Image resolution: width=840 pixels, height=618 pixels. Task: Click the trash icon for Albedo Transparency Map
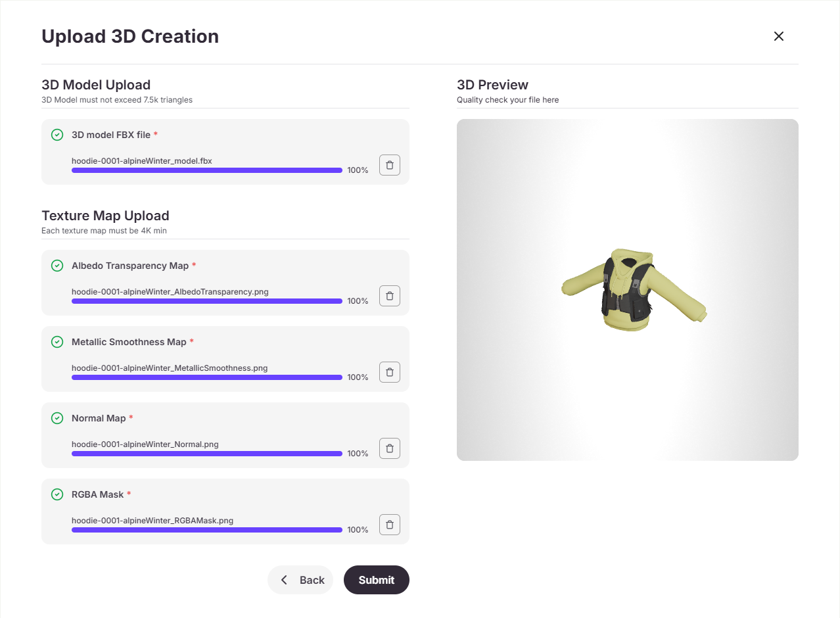point(389,296)
